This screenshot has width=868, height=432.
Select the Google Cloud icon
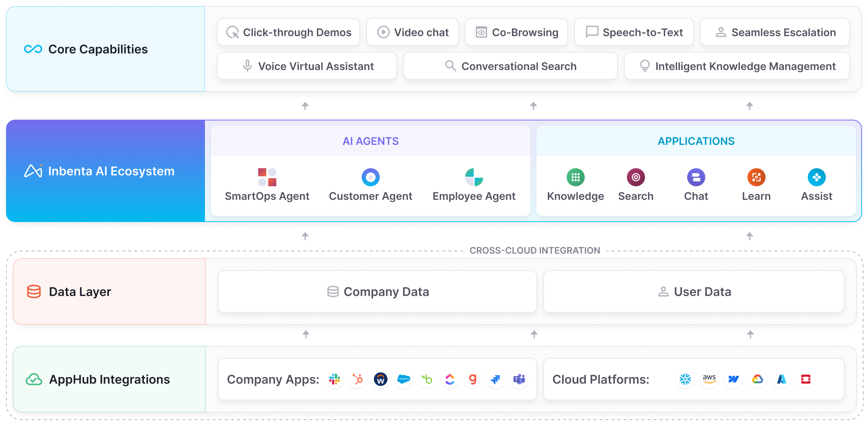[x=758, y=379]
